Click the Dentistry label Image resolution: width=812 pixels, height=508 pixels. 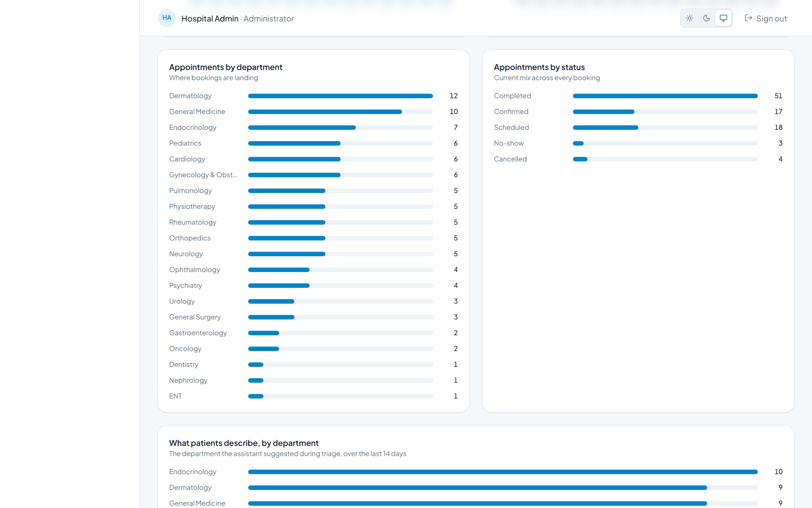tap(184, 364)
